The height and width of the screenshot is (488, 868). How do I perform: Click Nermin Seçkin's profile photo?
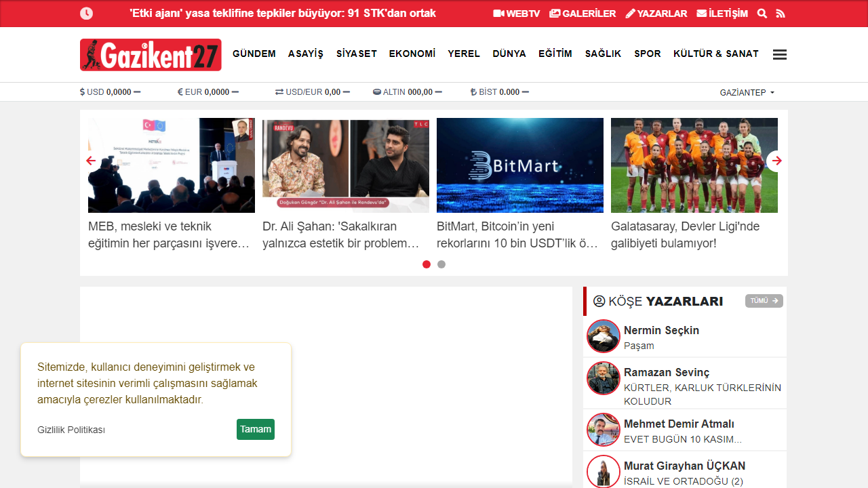603,335
